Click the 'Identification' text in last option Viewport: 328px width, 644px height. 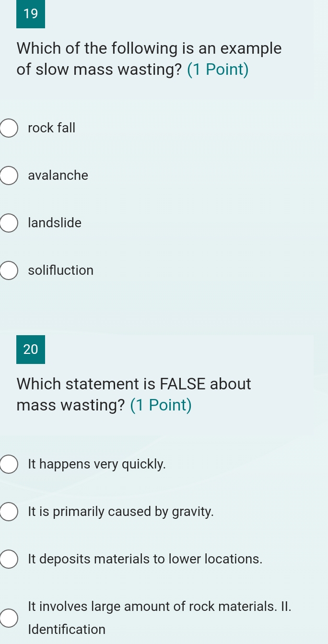pyautogui.click(x=66, y=630)
